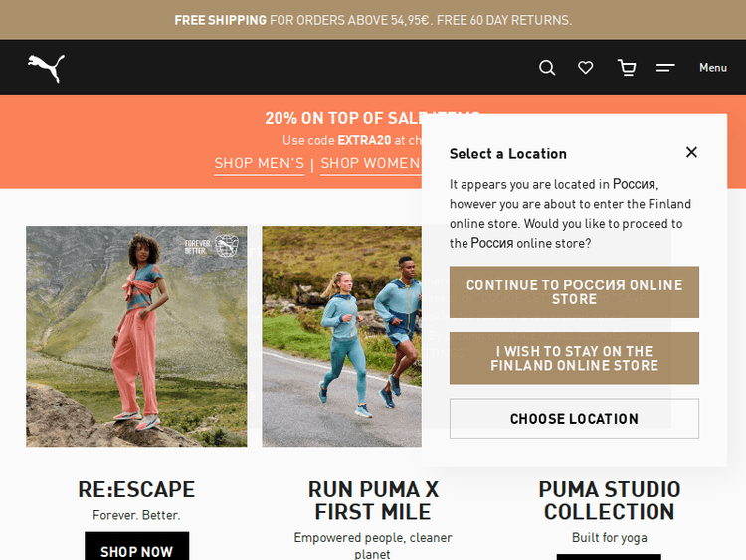Open the wishlist heart icon

[586, 68]
